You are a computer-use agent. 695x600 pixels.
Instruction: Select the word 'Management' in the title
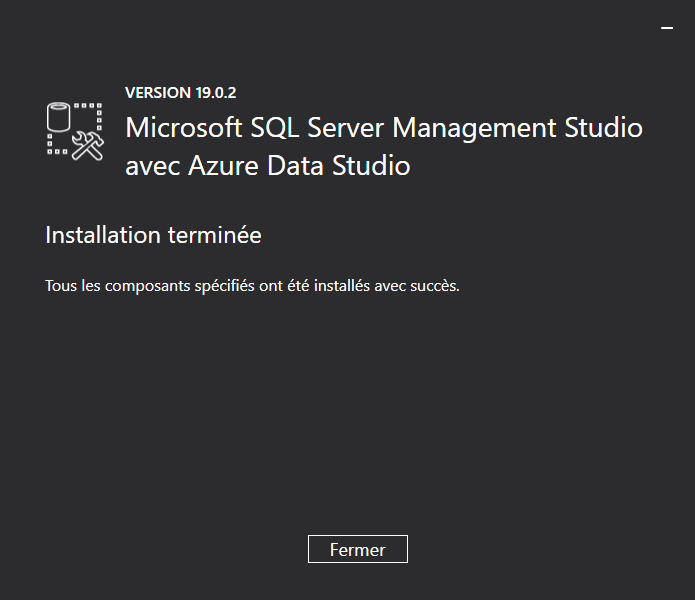tap(474, 128)
